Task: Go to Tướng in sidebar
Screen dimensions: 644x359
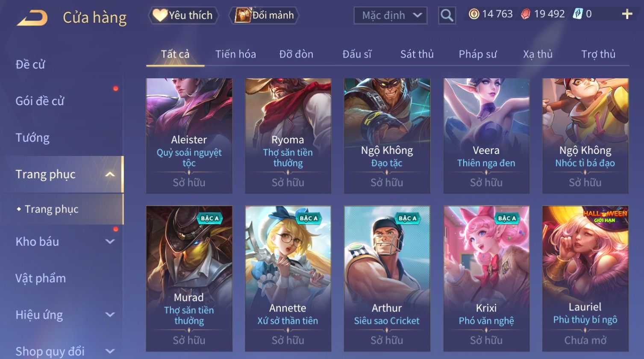Action: [x=32, y=138]
